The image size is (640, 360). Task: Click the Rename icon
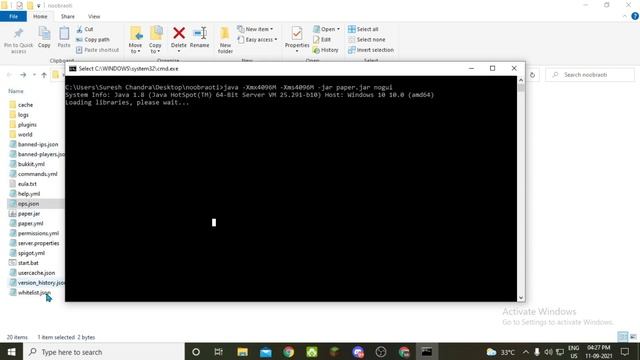pyautogui.click(x=200, y=38)
